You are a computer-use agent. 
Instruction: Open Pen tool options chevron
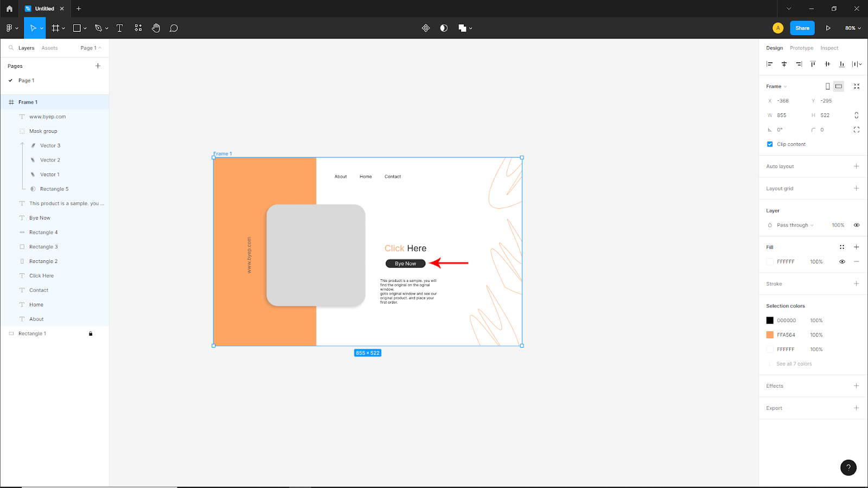click(x=107, y=28)
